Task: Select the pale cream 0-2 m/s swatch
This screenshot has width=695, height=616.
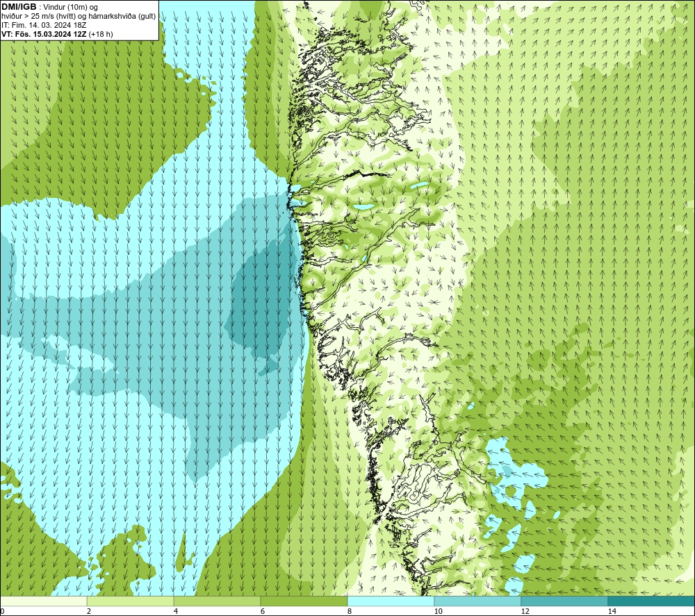Action: pyautogui.click(x=43, y=601)
